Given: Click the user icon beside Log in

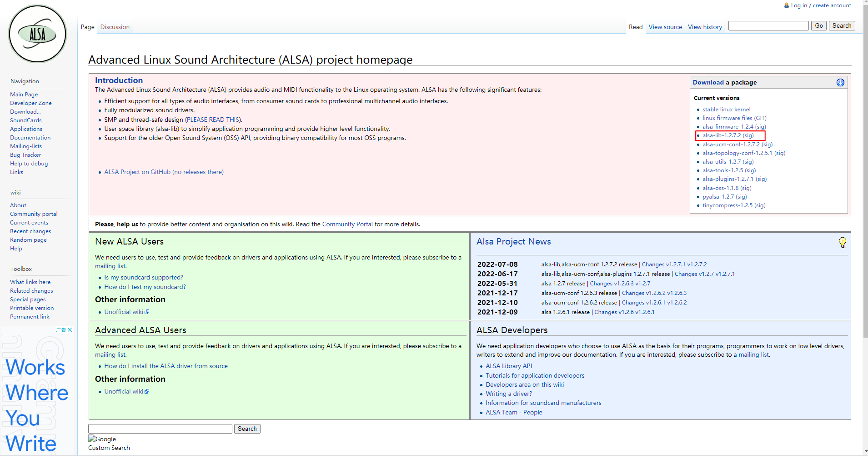Looking at the screenshot, I should [787, 5].
